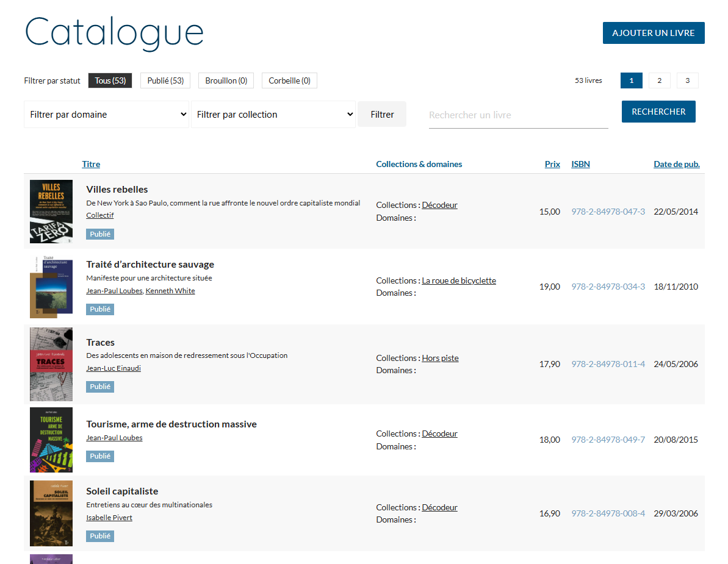Select the Tous (53) status filter
The image size is (728, 564).
[110, 80]
